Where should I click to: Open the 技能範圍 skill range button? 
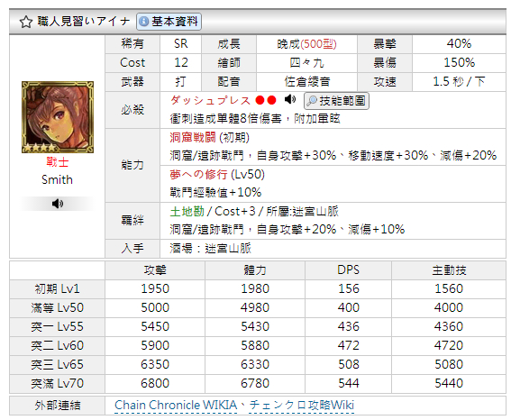(336, 101)
